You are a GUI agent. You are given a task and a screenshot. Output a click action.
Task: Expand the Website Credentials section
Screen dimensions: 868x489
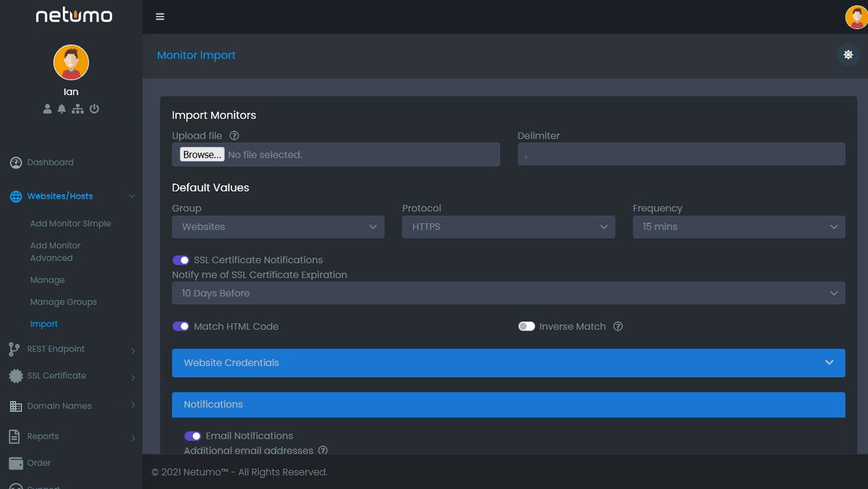tap(508, 363)
